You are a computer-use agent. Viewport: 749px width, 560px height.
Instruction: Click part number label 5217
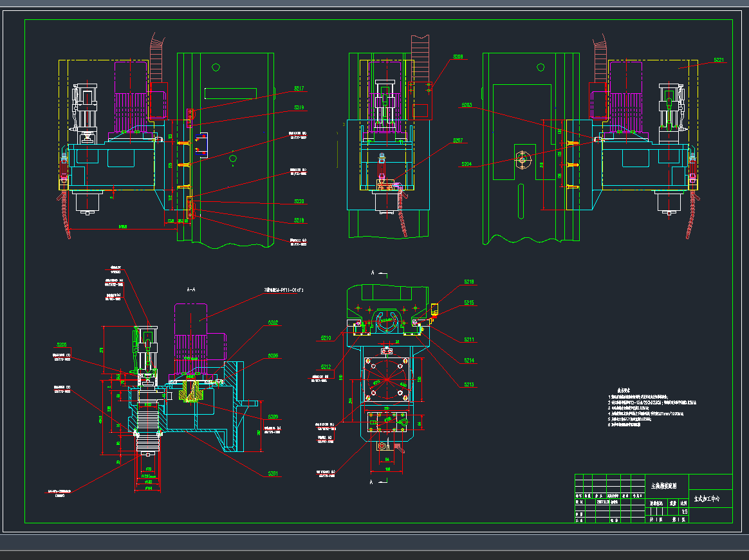(299, 88)
